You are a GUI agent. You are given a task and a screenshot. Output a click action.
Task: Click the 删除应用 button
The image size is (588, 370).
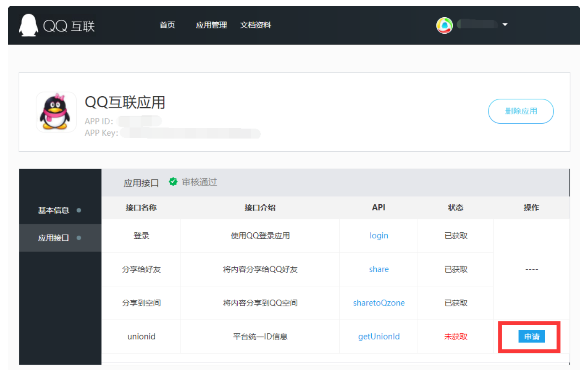coord(521,111)
